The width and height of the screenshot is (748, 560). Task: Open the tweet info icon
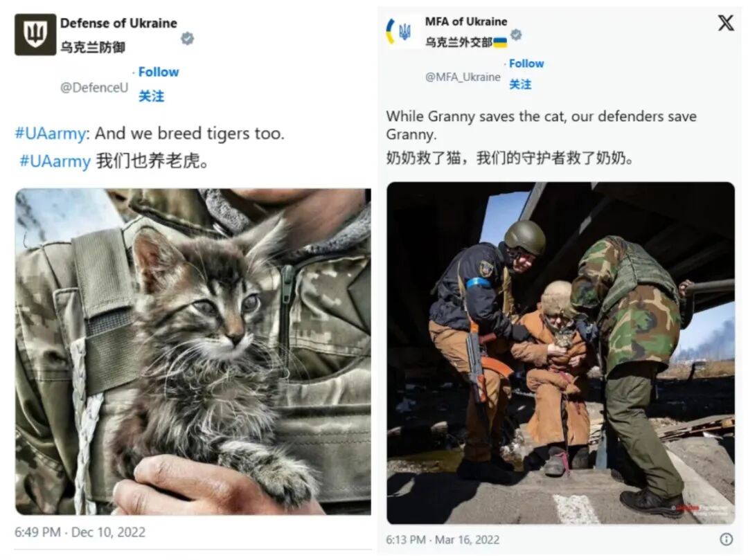[x=726, y=539]
